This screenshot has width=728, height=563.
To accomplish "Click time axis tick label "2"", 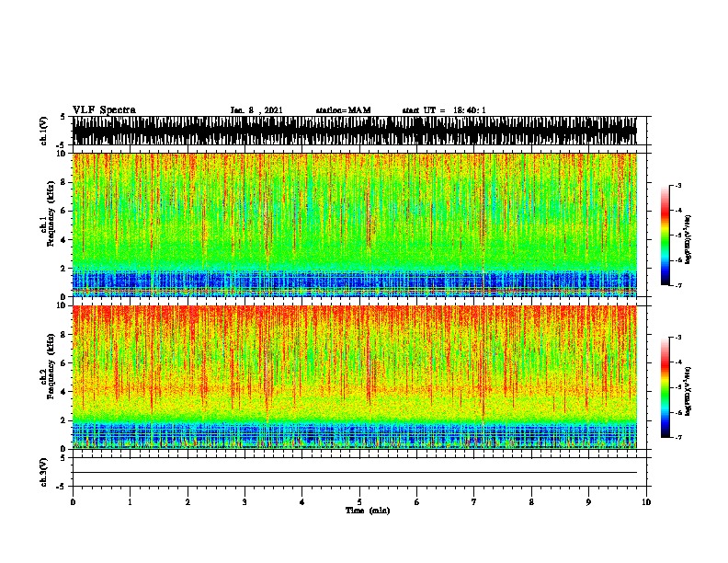I will [x=188, y=502].
